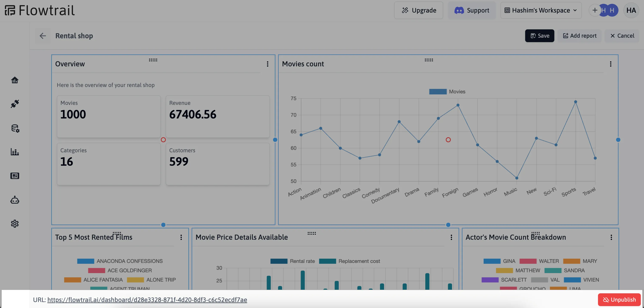Click Movies count panel bottom resize handle
The width and height of the screenshot is (644, 308).
(x=448, y=225)
